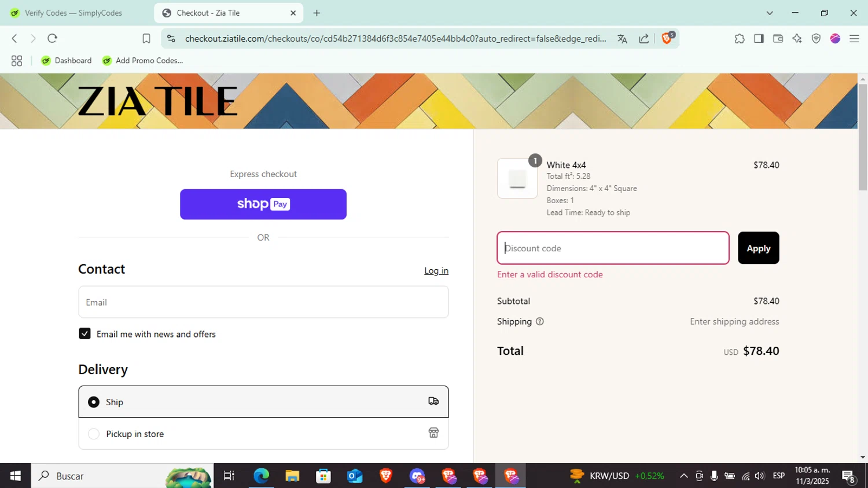Open the tab grid apps icon
The width and height of the screenshot is (868, 488).
(17, 61)
